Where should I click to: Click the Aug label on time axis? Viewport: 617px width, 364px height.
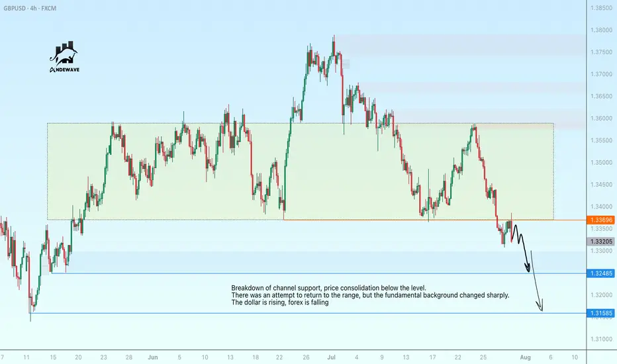pos(526,357)
